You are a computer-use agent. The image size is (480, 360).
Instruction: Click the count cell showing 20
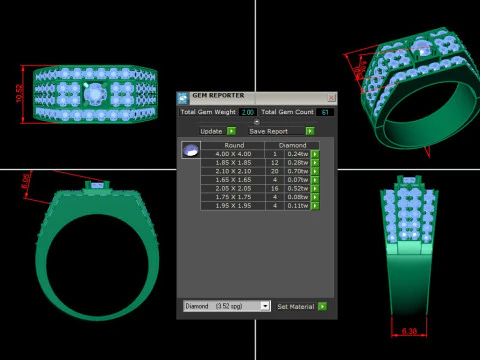[275, 171]
